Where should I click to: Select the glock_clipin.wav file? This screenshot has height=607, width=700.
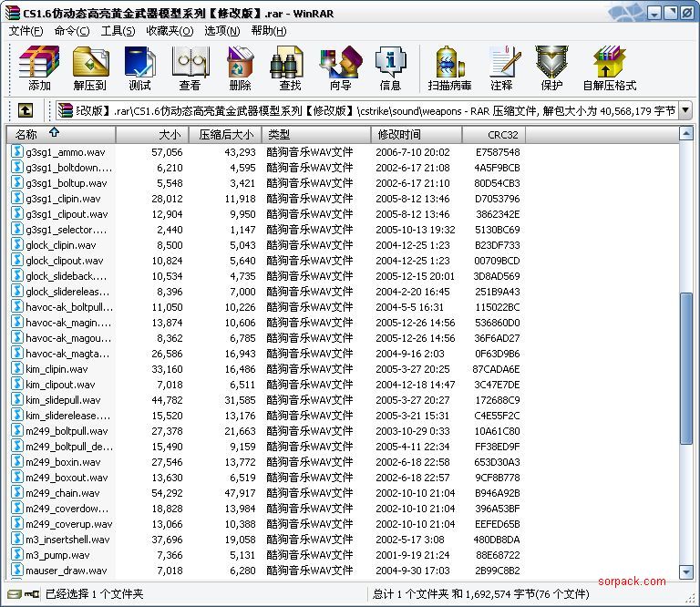pyautogui.click(x=60, y=245)
